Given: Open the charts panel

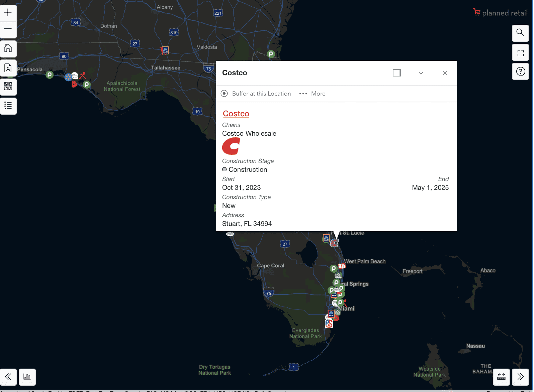Looking at the screenshot, I should click(x=27, y=377).
